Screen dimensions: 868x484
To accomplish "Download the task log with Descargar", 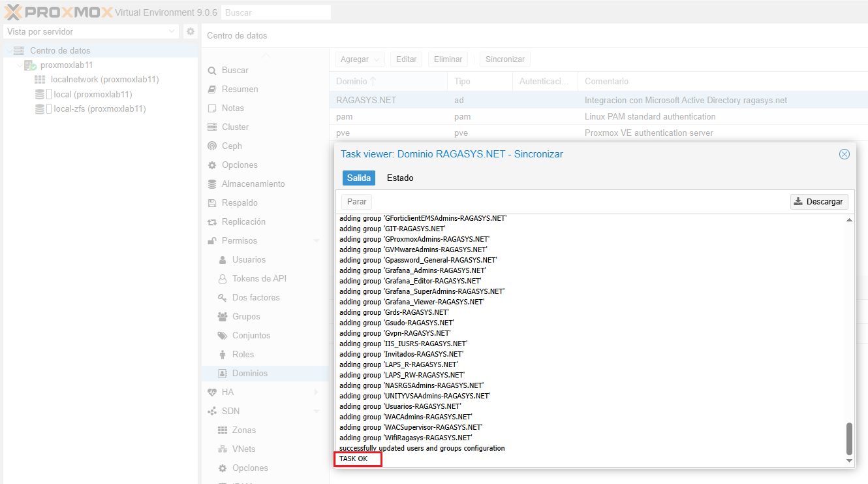I will tap(819, 202).
